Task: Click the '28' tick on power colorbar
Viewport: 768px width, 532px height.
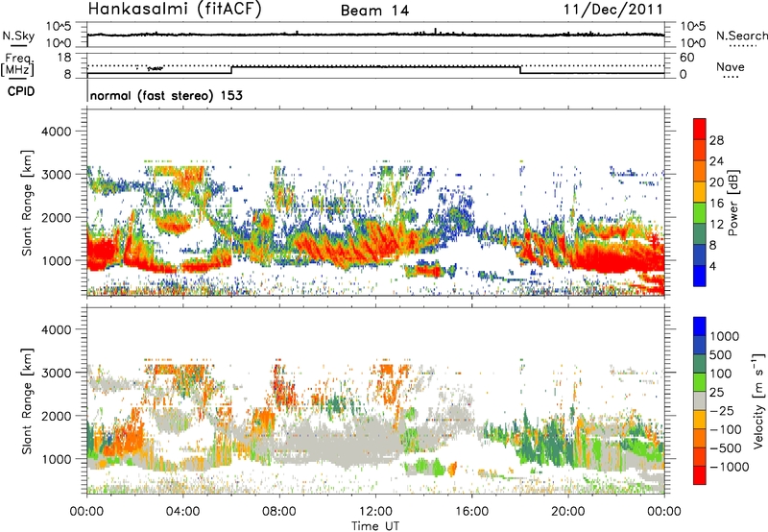Action: click(x=716, y=140)
